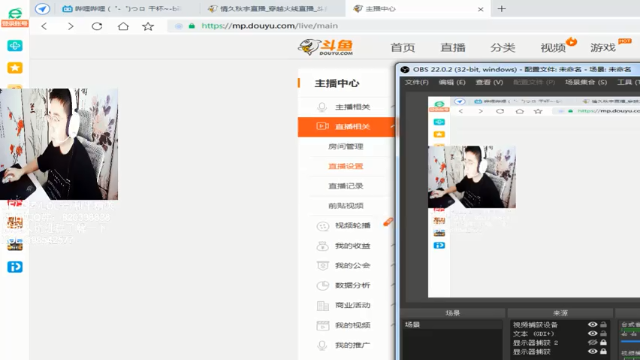Viewport: 640px width, 360px height.
Task: Hide the bottom 显示器捕获 source with its eye
Action: pos(592,351)
